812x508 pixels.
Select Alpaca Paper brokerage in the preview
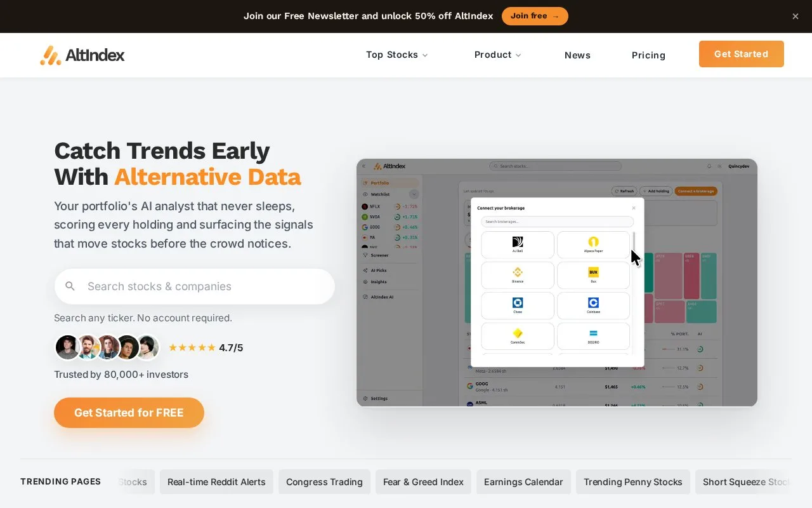594,244
